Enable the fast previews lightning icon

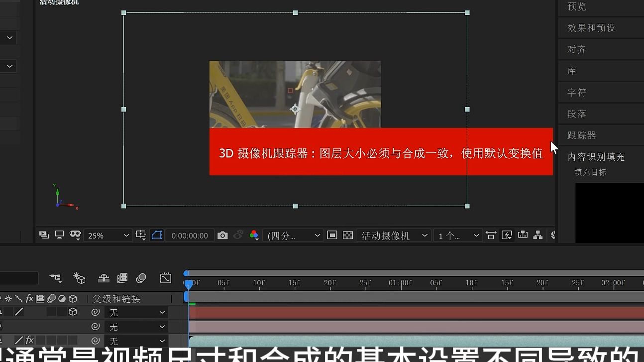(507, 235)
